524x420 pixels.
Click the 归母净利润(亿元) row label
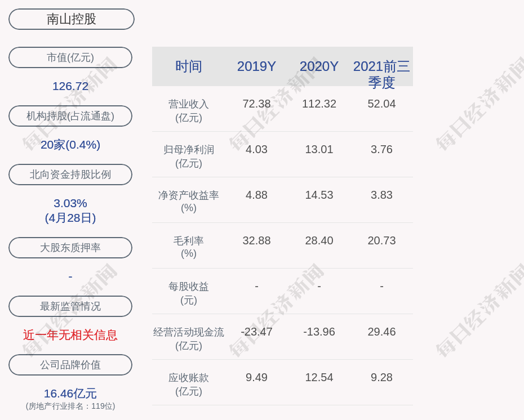point(189,157)
